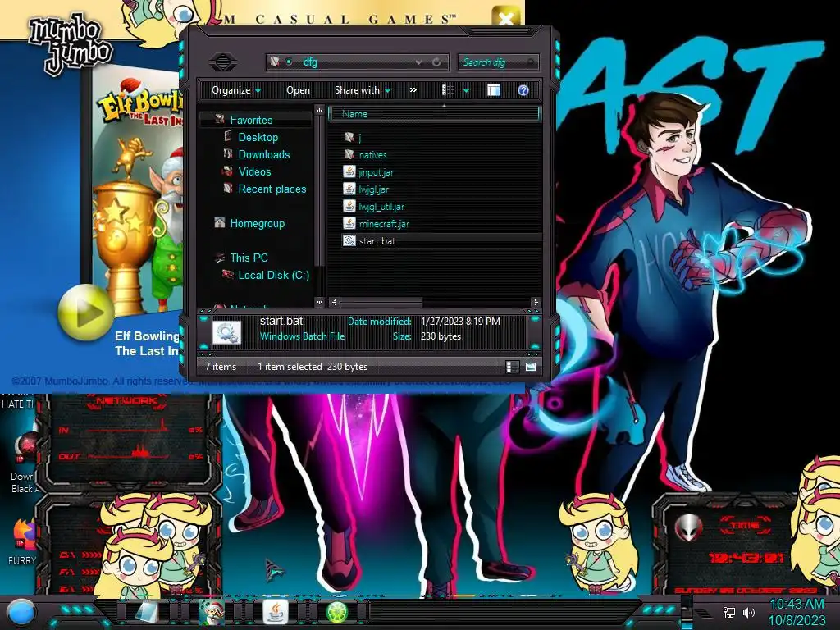
Task: Switch to large icons view in status bar
Action: 530,367
